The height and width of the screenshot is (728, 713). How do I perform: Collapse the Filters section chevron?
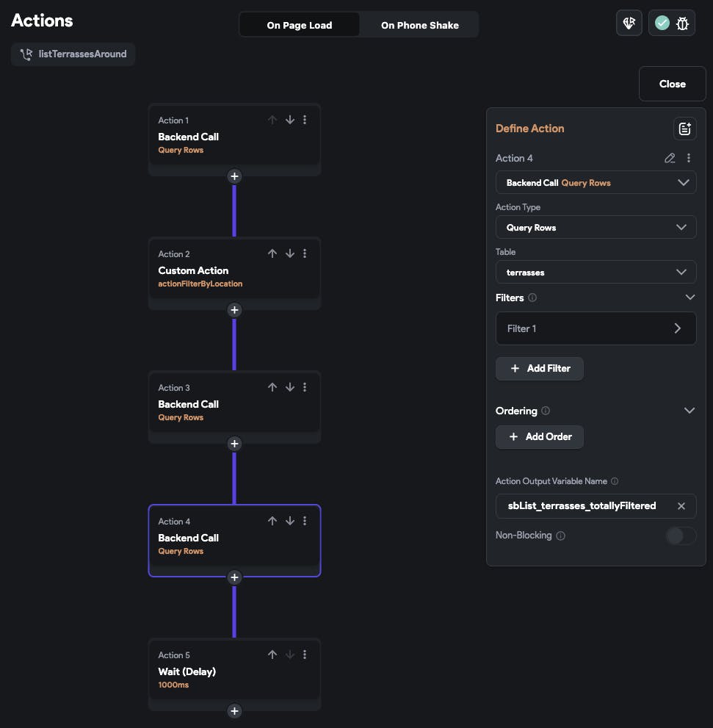point(690,298)
